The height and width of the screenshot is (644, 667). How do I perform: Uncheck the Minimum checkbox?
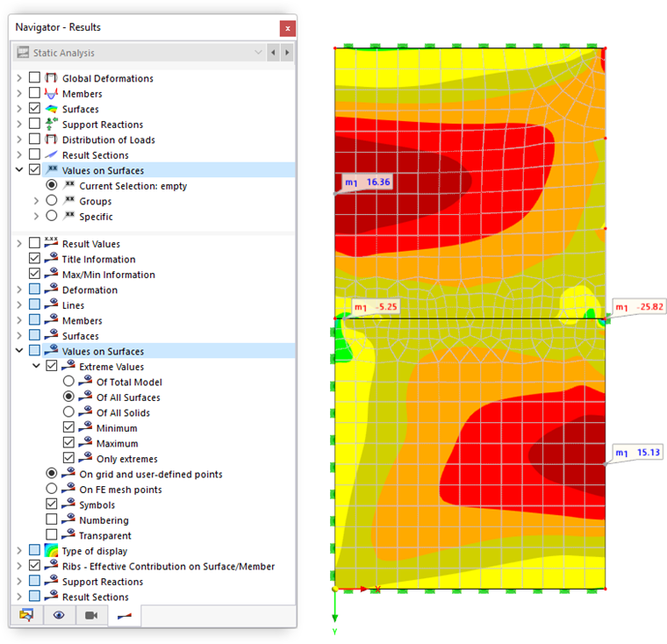(x=68, y=426)
